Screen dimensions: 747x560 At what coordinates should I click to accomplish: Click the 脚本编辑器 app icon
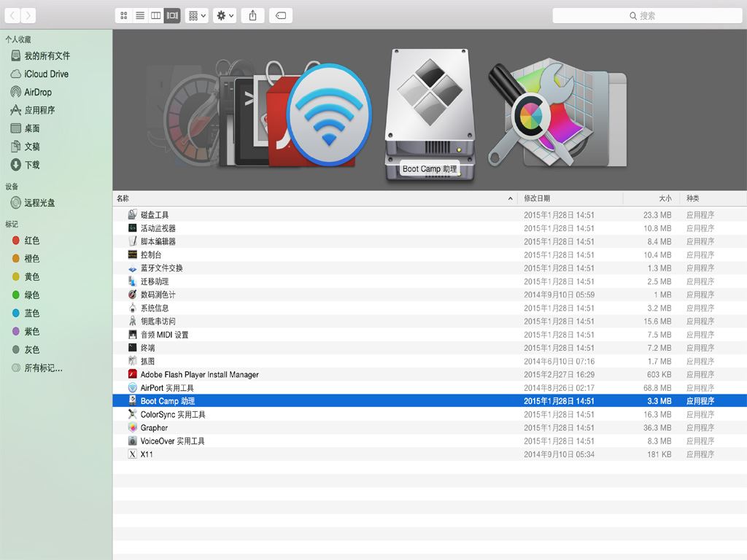(x=133, y=241)
